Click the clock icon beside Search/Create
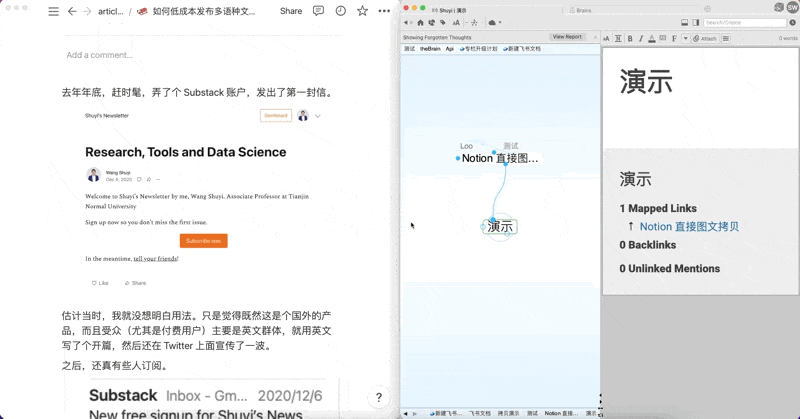 (x=792, y=22)
